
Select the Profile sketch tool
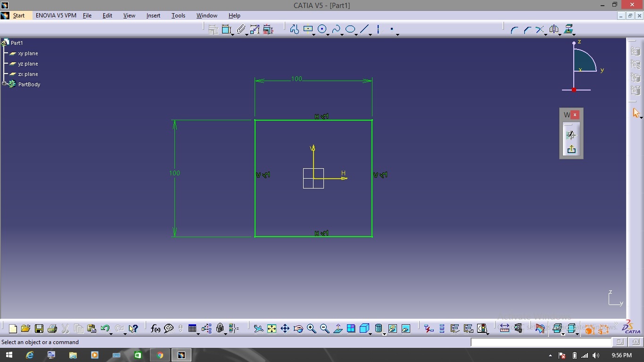coord(295,29)
